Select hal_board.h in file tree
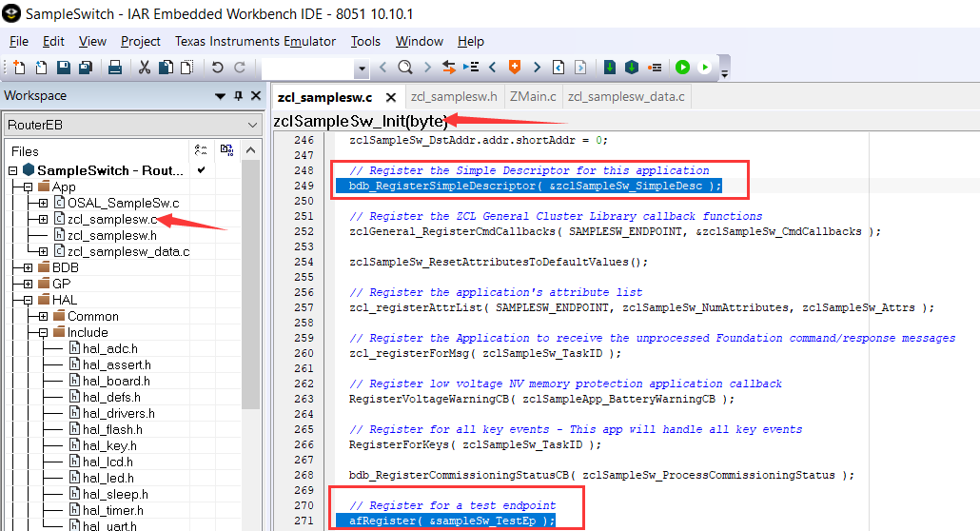Image resolution: width=980 pixels, height=531 pixels. coord(116,381)
